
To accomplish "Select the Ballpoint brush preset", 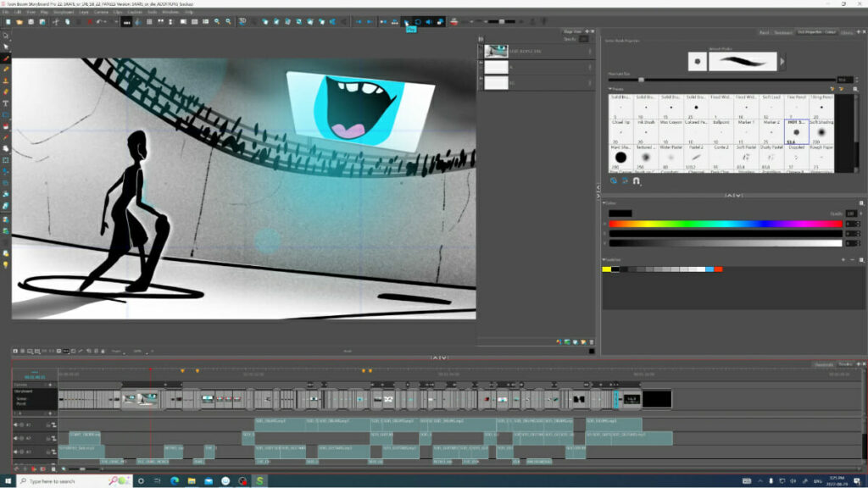I will [721, 132].
